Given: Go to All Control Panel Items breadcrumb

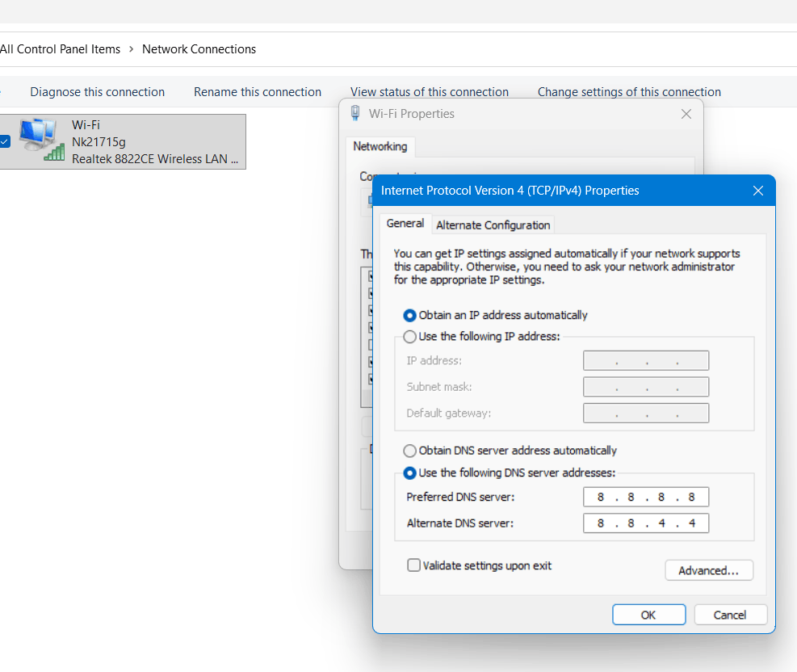Looking at the screenshot, I should [60, 49].
